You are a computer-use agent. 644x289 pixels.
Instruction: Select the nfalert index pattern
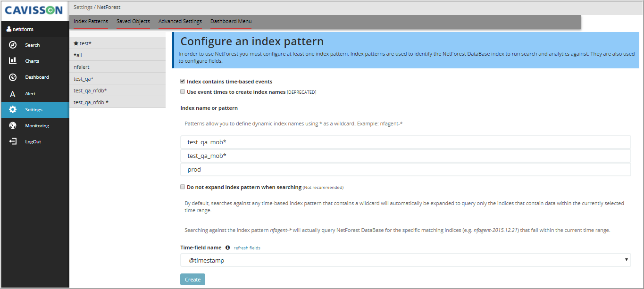point(117,67)
